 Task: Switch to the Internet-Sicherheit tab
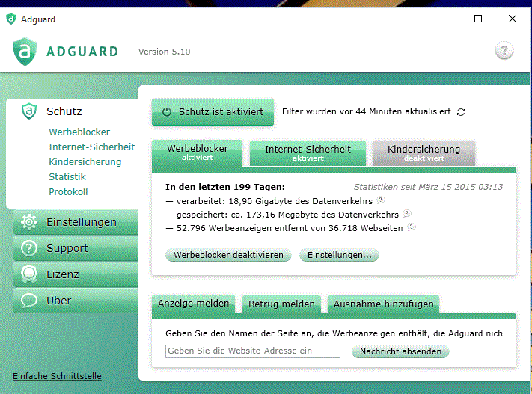tap(308, 153)
